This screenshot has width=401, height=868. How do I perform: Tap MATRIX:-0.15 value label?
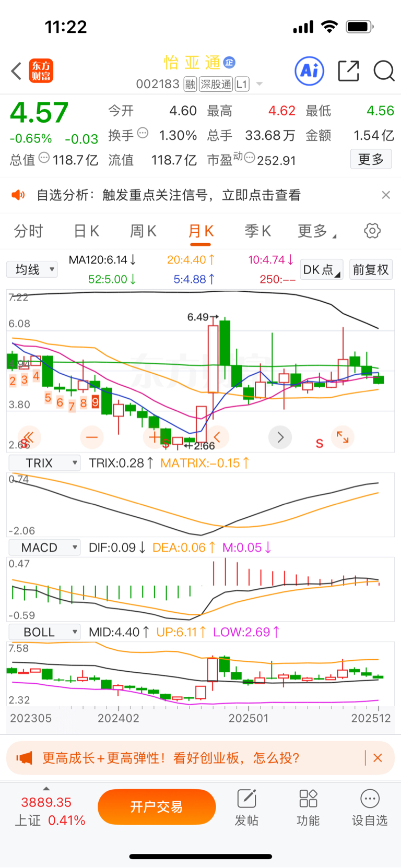point(205,463)
